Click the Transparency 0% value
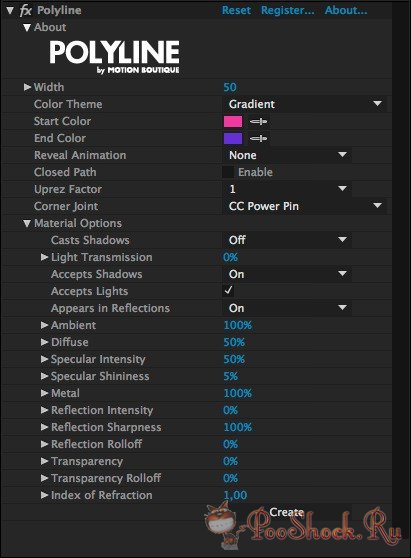The image size is (411, 558). tap(231, 461)
